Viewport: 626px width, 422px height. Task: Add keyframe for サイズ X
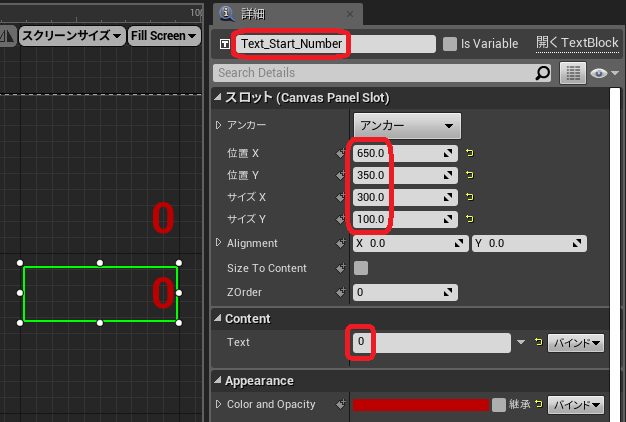341,197
